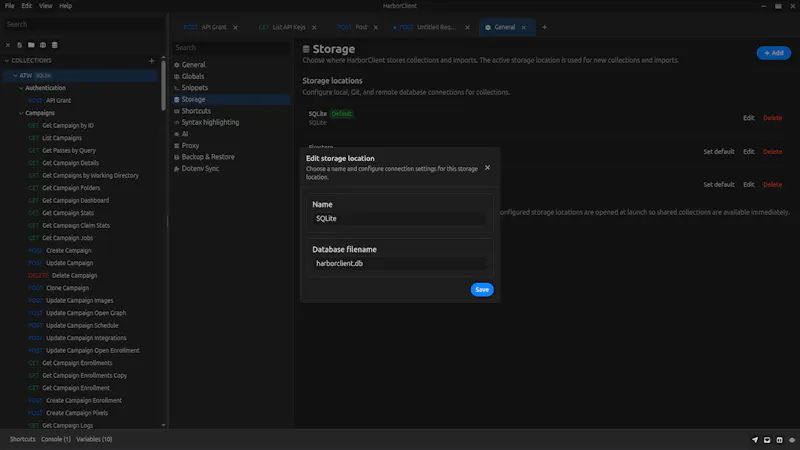
Task: Click the sidebar scrollbar down arrow
Action: pyautogui.click(x=163, y=425)
